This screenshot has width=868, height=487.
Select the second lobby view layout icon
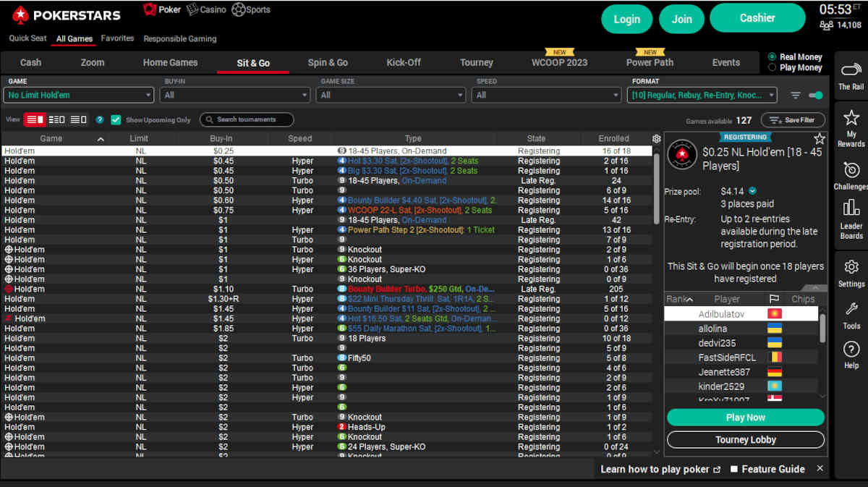pos(57,119)
